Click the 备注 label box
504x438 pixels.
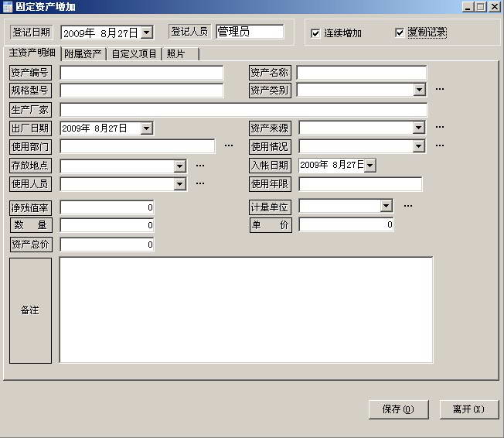pos(31,310)
